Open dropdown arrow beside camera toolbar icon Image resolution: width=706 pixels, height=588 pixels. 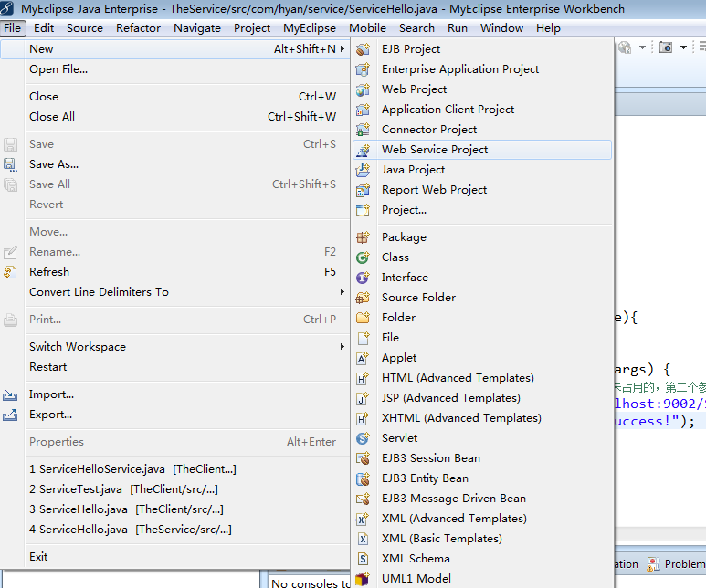683,47
